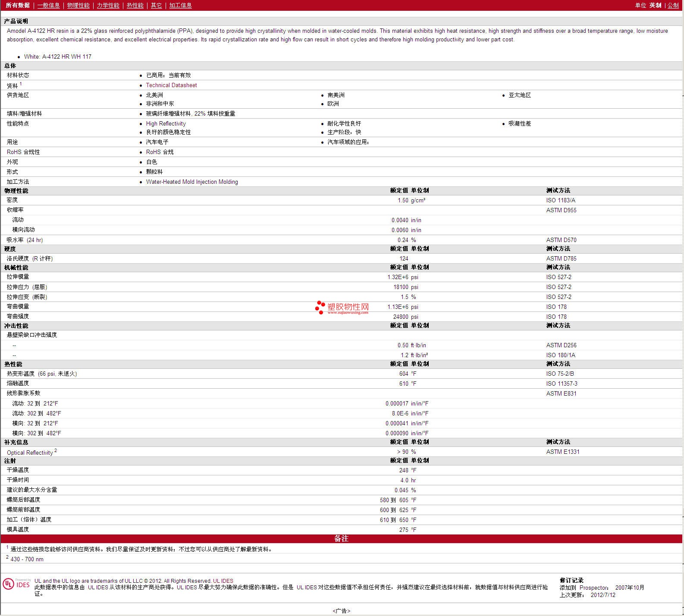Click UL IDES link after All Rights Reserved

(223, 581)
